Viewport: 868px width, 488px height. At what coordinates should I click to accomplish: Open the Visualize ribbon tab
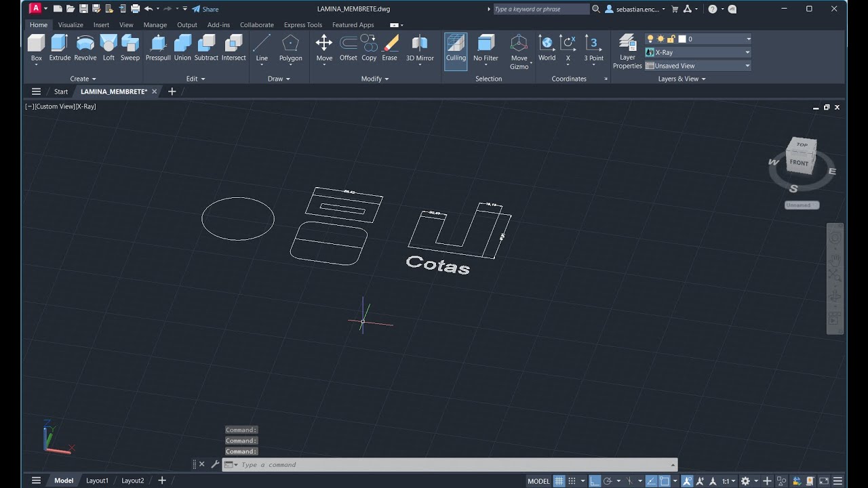coord(71,25)
